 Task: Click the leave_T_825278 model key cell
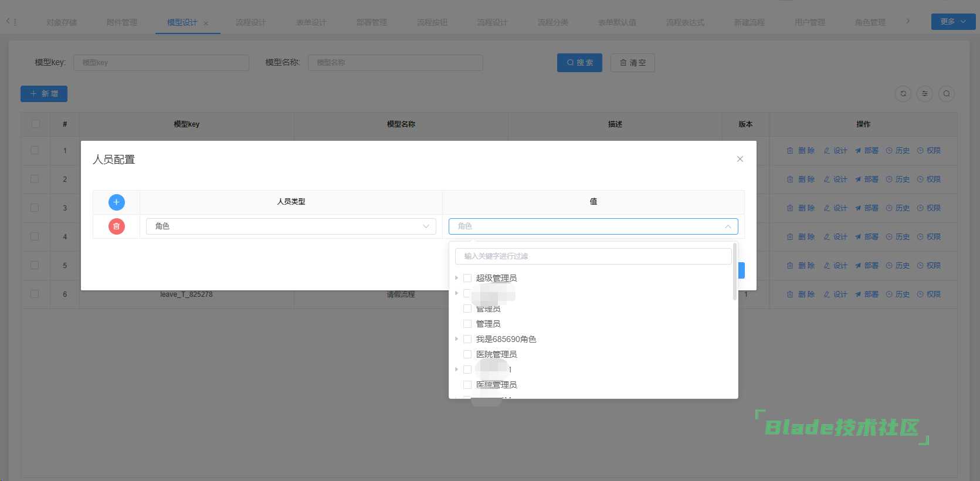[186, 294]
